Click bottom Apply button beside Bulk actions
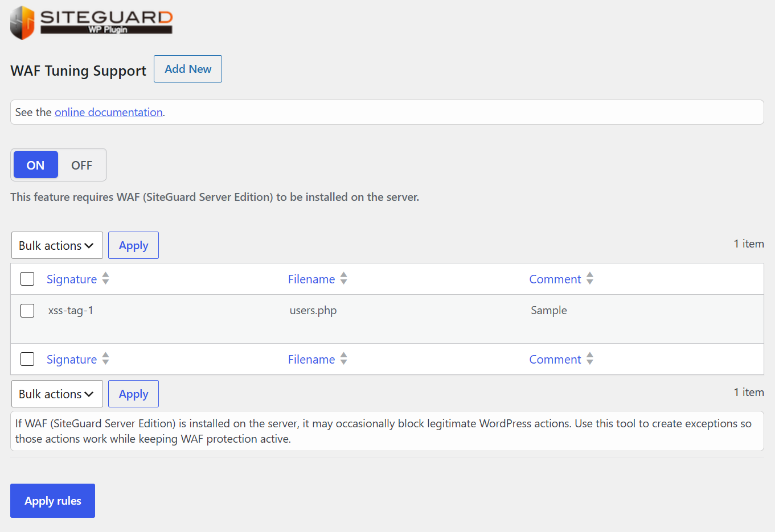 click(x=133, y=394)
